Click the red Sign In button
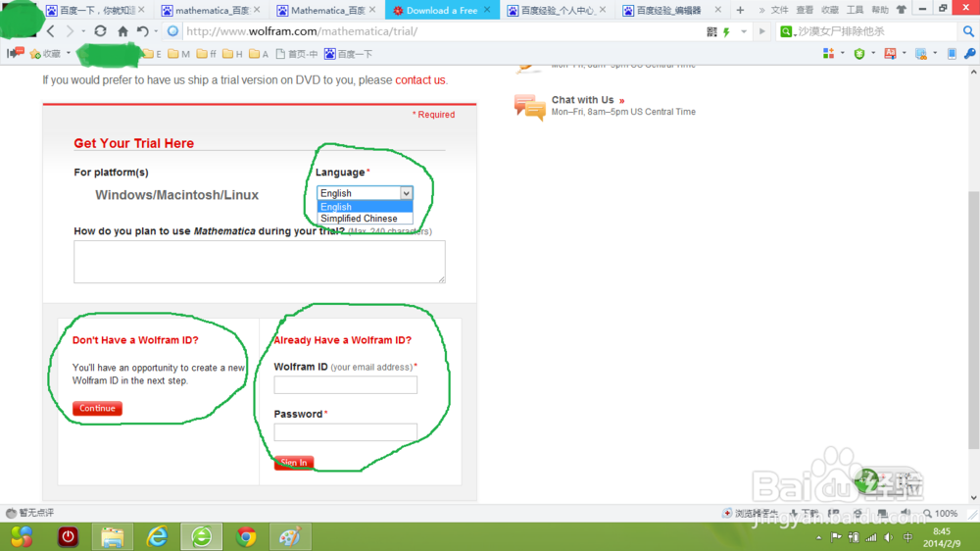980x551 pixels. pos(294,462)
